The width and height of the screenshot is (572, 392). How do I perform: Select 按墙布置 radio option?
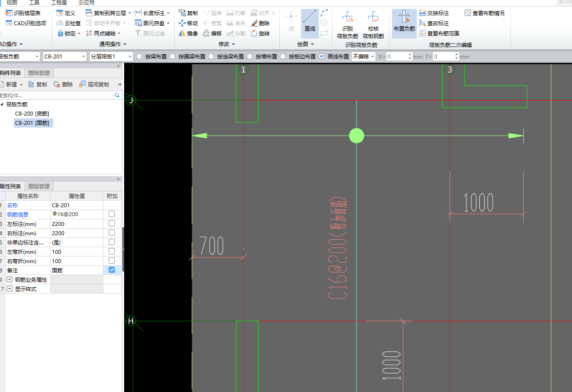coord(250,56)
